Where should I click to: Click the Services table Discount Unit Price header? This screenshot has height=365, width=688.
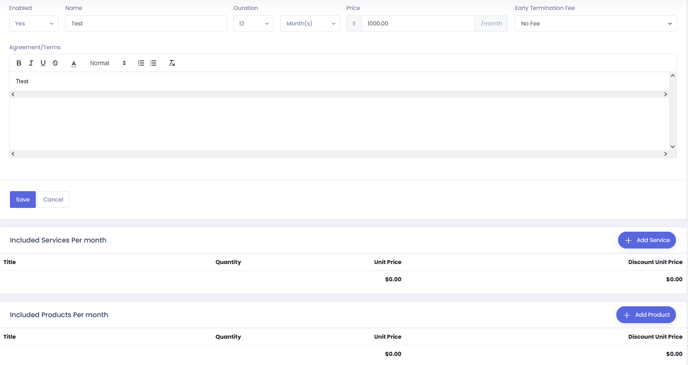(x=655, y=262)
